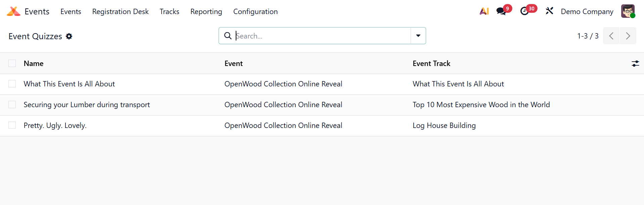Image resolution: width=644 pixels, height=205 pixels.
Task: Click the magnifying glass search icon
Action: tap(228, 36)
